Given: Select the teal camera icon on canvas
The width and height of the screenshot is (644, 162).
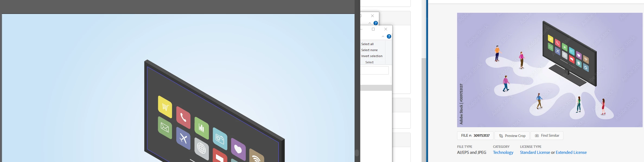Looking at the screenshot, I should click(x=220, y=139).
